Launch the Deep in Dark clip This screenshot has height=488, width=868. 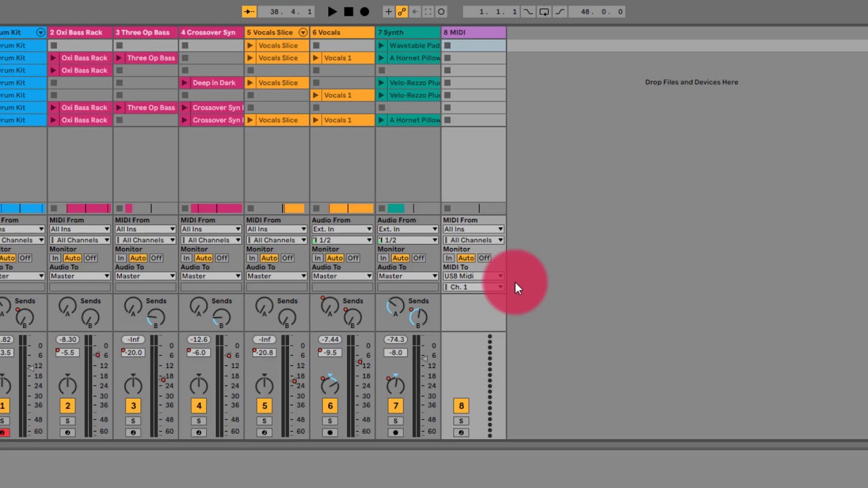pyautogui.click(x=184, y=83)
